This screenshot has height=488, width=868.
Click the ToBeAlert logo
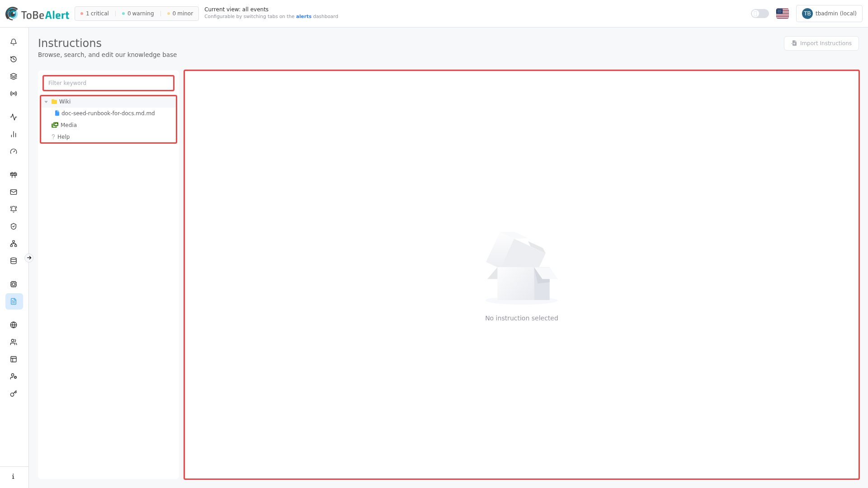point(38,14)
